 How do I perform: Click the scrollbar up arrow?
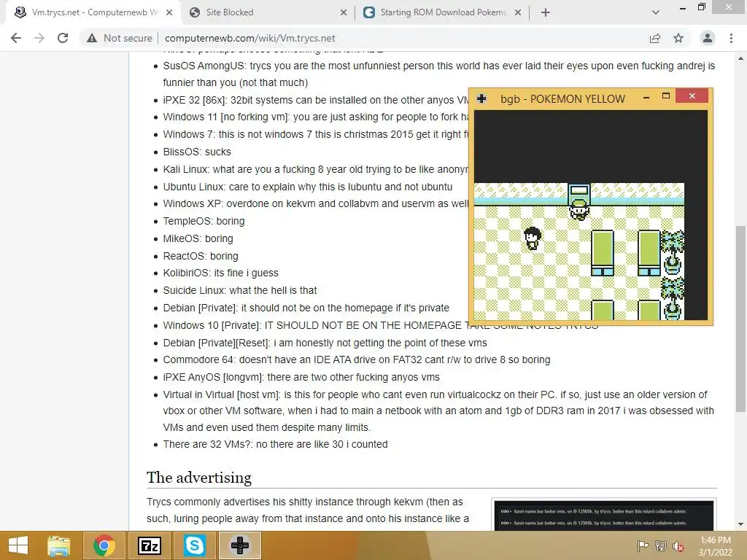(740, 58)
